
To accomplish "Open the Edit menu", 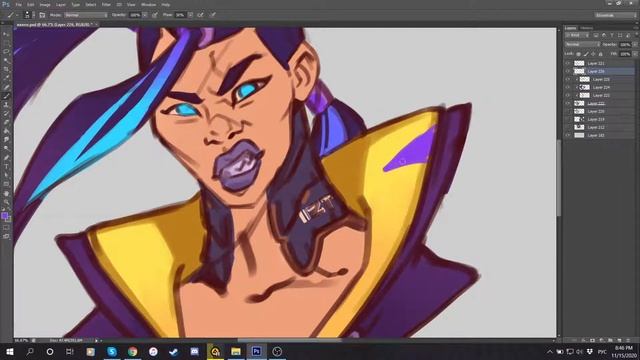I will (31, 4).
